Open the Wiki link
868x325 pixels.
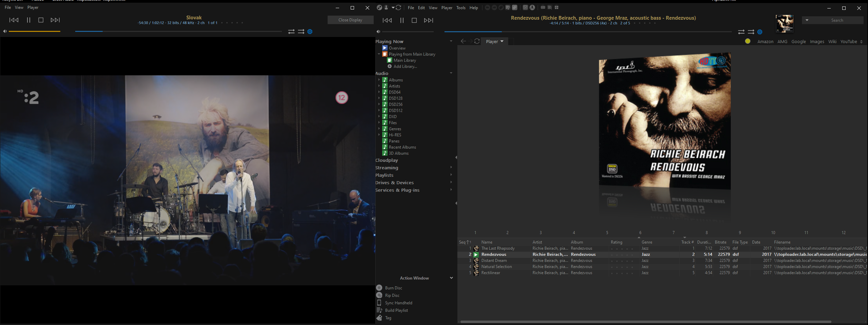point(832,41)
